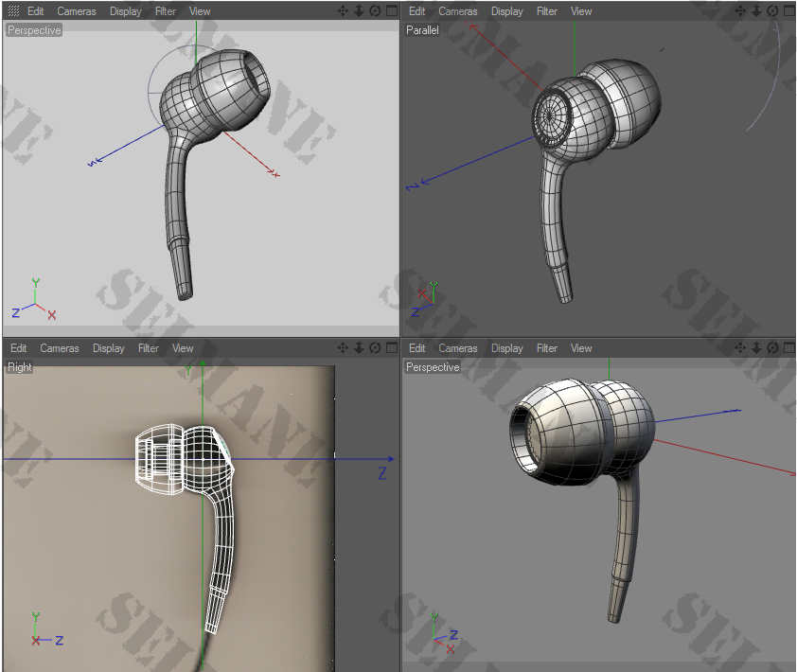The image size is (797, 672).
Task: Click the pan camera icon in the Right viewport
Action: pos(343,347)
